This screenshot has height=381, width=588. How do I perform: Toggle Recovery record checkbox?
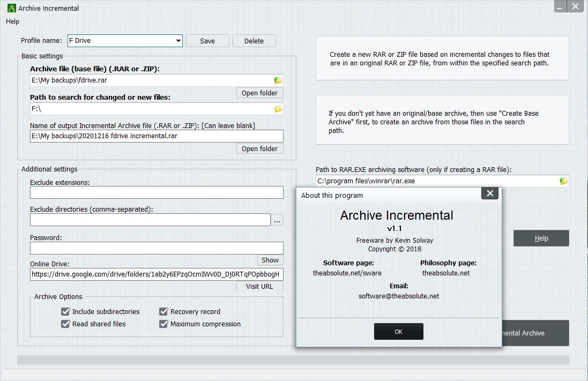[x=163, y=312]
